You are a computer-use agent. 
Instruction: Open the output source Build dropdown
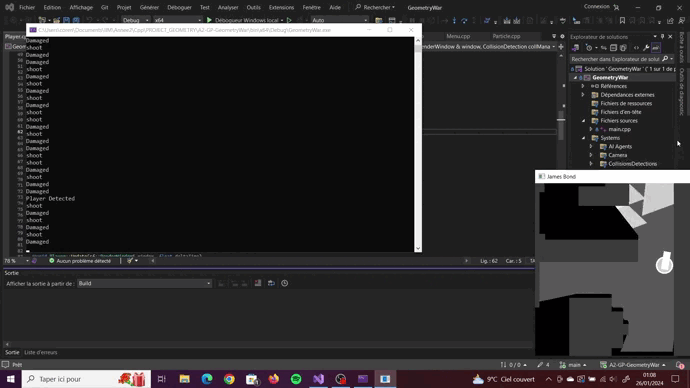[144, 283]
